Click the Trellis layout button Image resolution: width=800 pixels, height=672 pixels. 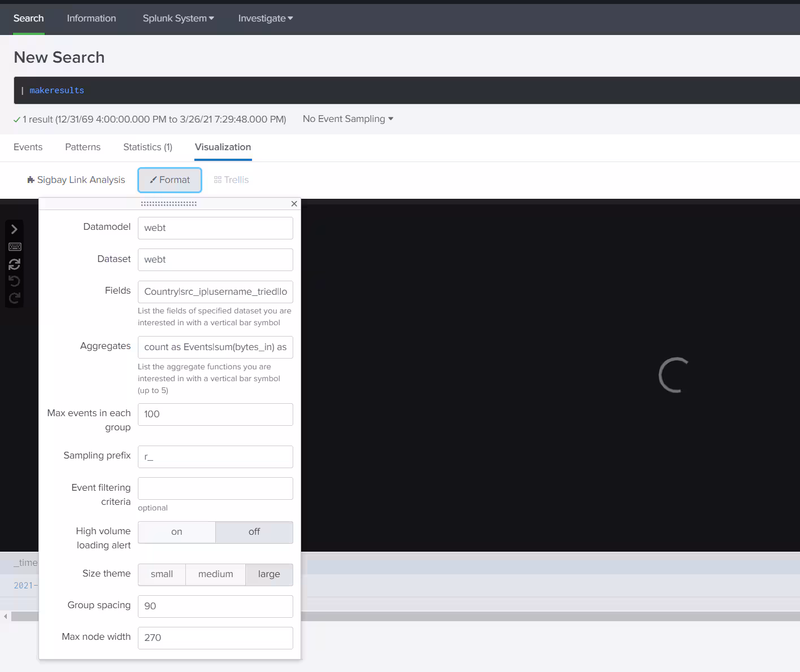231,180
